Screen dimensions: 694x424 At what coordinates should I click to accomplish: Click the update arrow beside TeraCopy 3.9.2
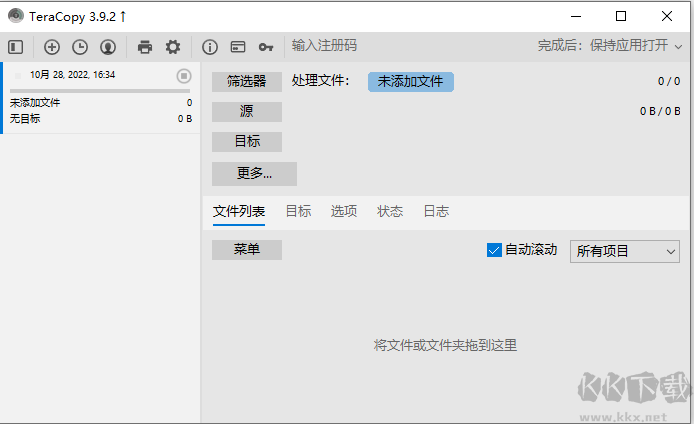[x=123, y=17]
